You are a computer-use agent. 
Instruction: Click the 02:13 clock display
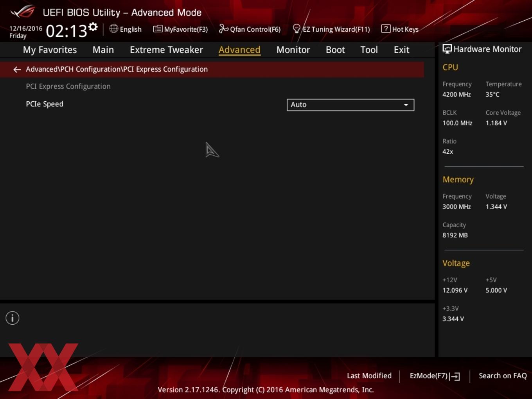[66, 31]
